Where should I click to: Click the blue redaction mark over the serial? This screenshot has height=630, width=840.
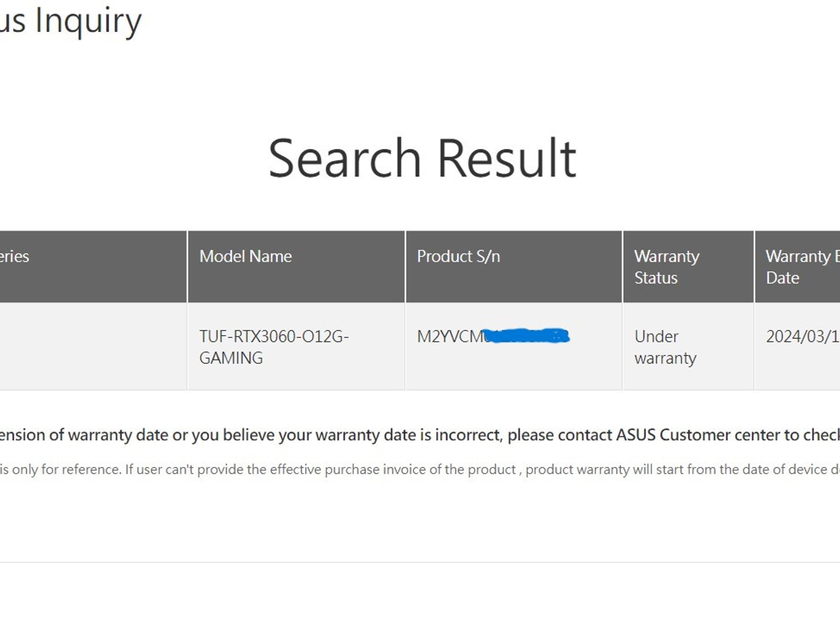point(526,336)
